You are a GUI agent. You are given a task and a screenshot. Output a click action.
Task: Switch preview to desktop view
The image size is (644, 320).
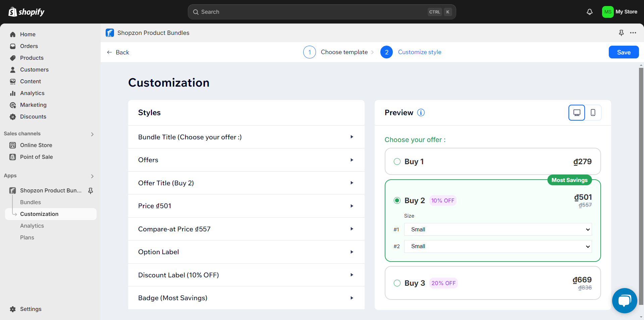coord(577,112)
